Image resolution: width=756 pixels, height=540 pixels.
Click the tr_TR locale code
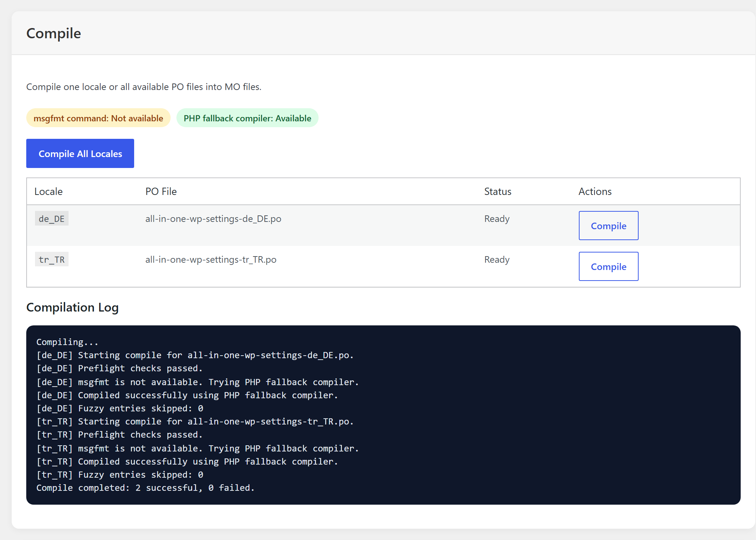(52, 259)
